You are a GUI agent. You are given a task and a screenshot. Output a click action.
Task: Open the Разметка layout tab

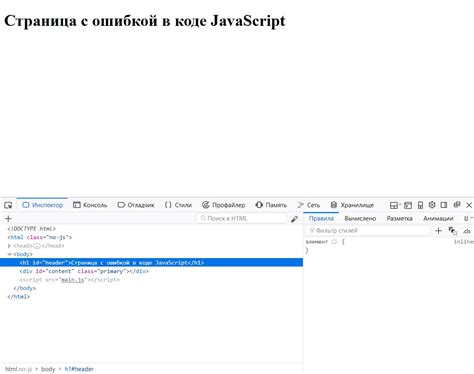(399, 218)
